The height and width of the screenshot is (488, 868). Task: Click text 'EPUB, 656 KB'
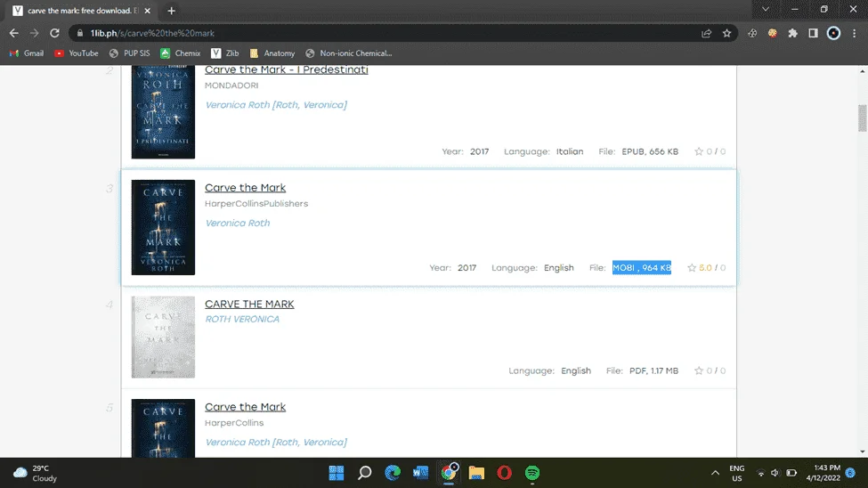[650, 151]
